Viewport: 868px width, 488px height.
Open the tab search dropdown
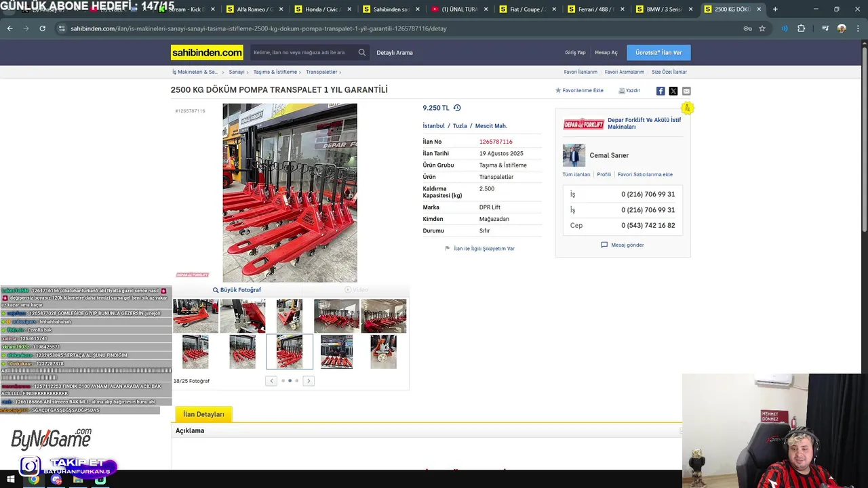click(11, 9)
